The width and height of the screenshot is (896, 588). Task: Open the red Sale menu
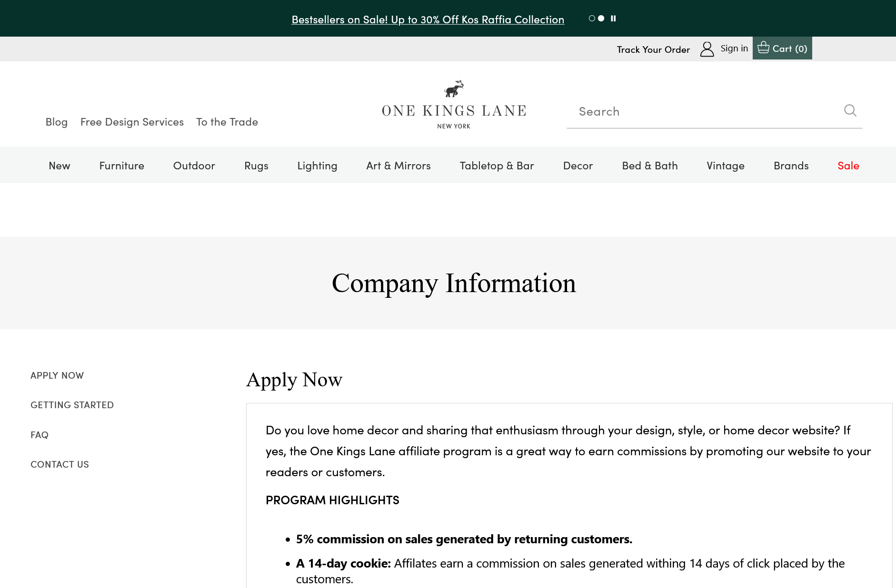[848, 166]
